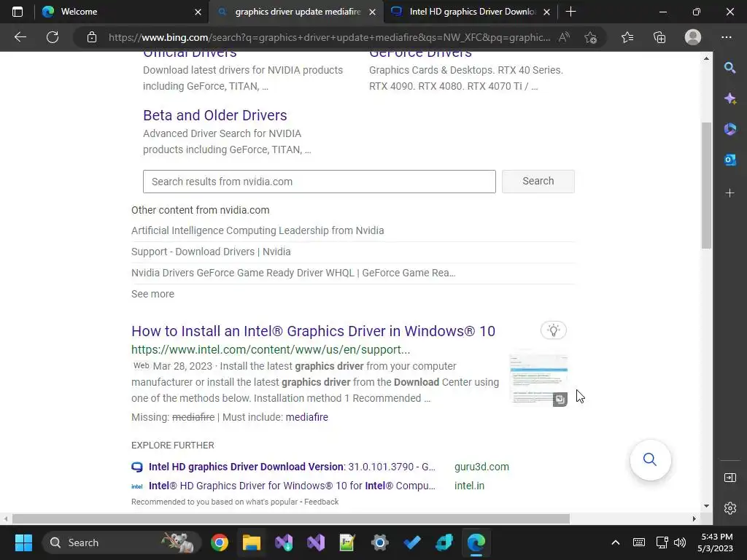Show hidden system tray icons chevron

pos(615,542)
